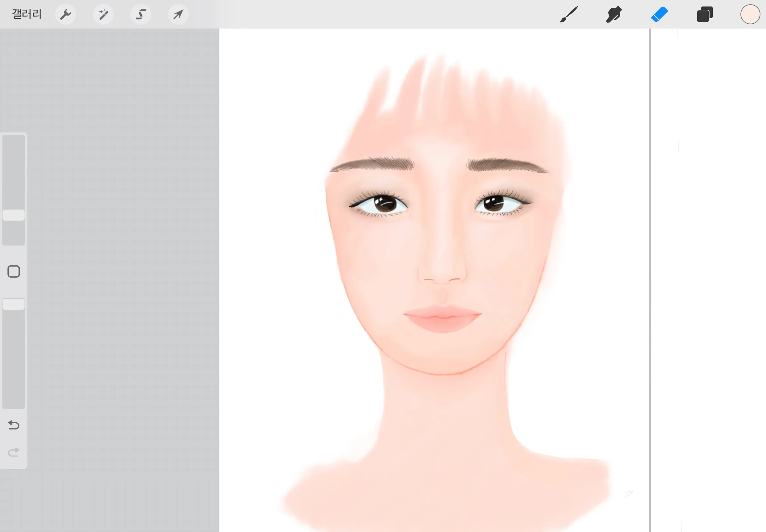Open the active color swatch
The height and width of the screenshot is (532, 766).
click(x=750, y=14)
